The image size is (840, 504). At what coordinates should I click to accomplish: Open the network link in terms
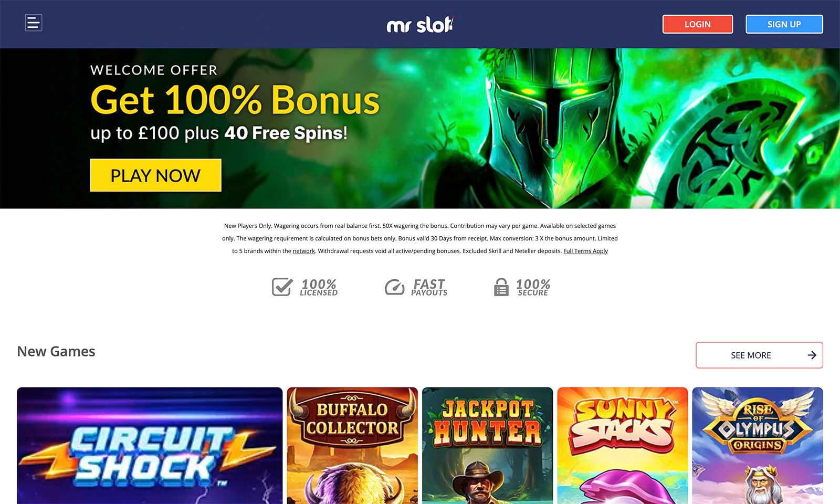pyautogui.click(x=304, y=251)
